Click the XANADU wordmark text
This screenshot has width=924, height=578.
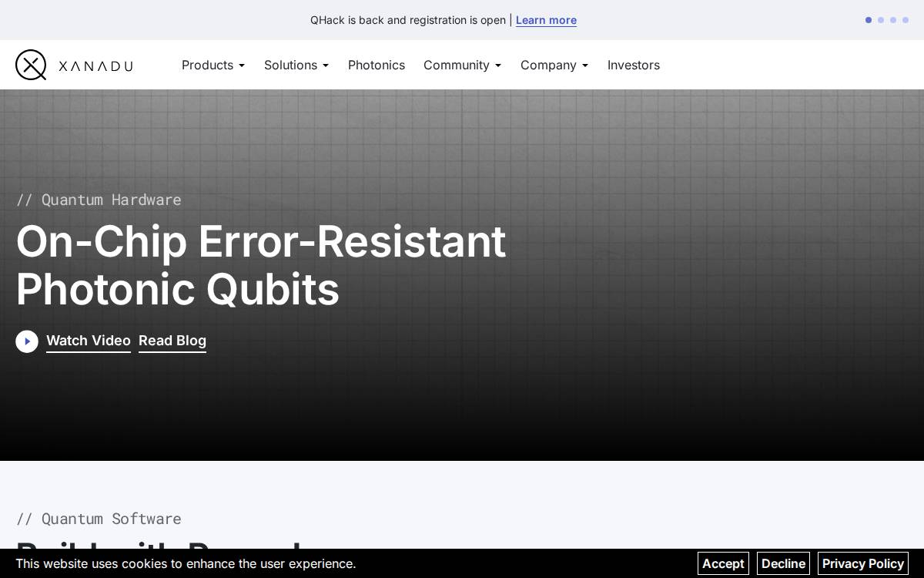tap(96, 66)
